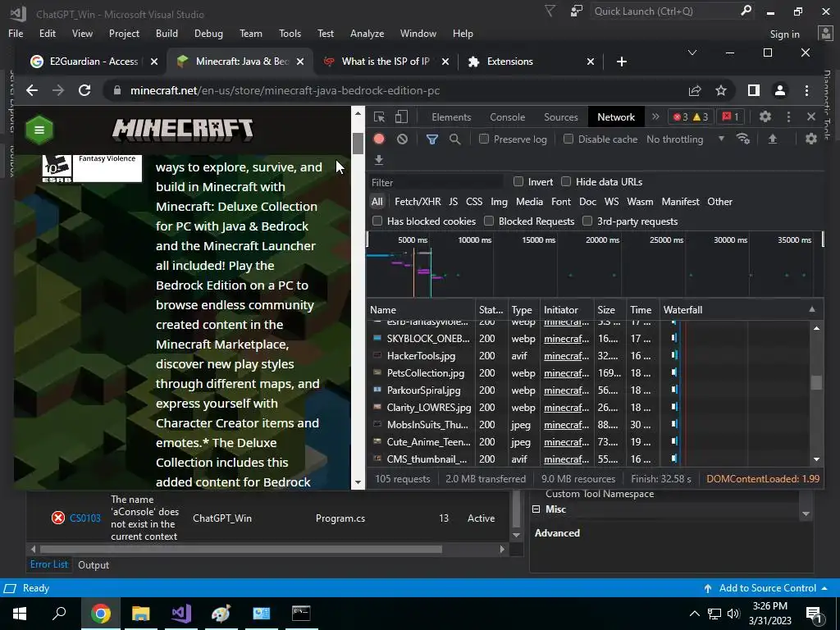Check the Invert filter checkbox

(518, 181)
